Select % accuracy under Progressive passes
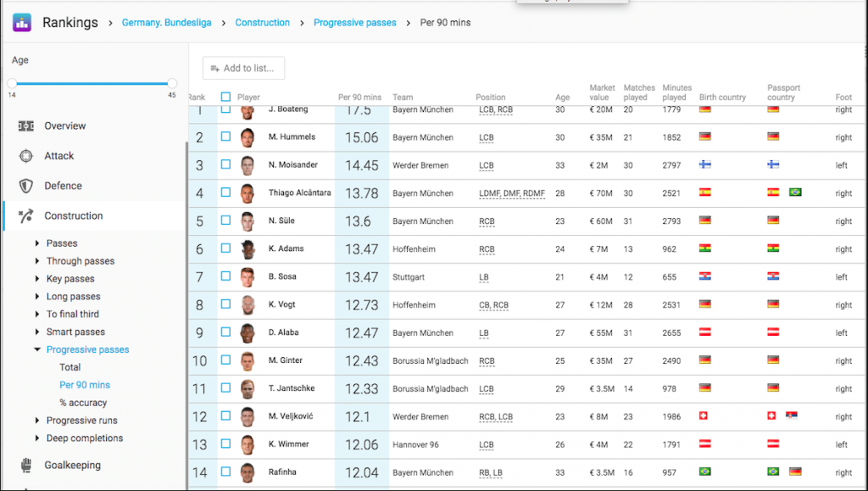Image resolution: width=868 pixels, height=491 pixels. (x=83, y=403)
